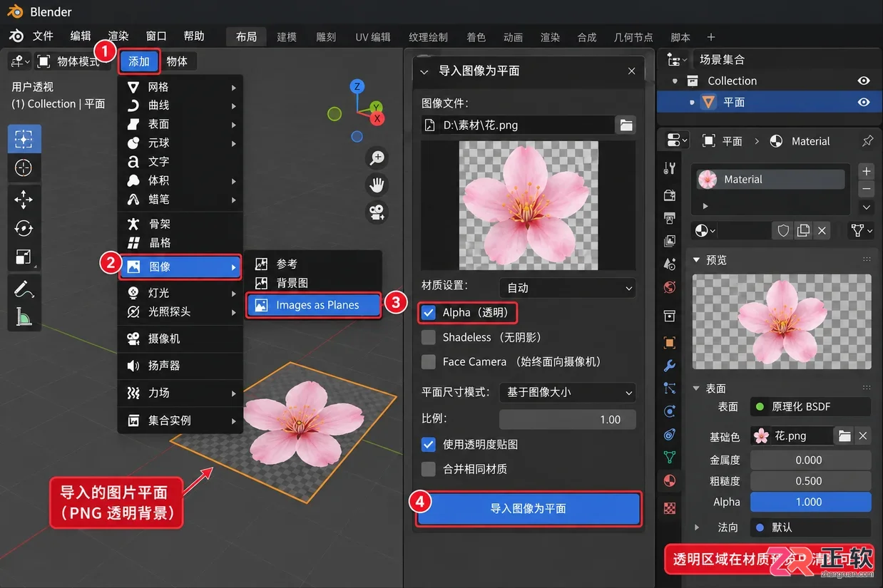Close the import image dialog X
Screen dimensions: 883x588
(x=631, y=71)
